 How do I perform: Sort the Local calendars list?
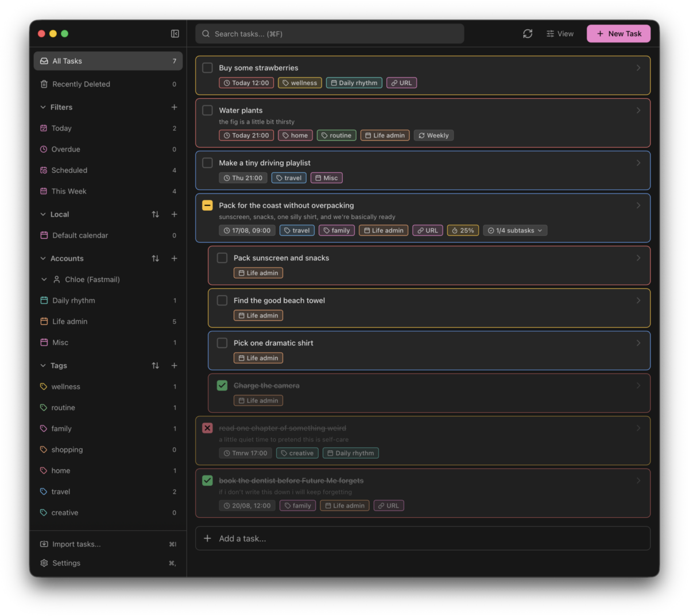point(156,214)
